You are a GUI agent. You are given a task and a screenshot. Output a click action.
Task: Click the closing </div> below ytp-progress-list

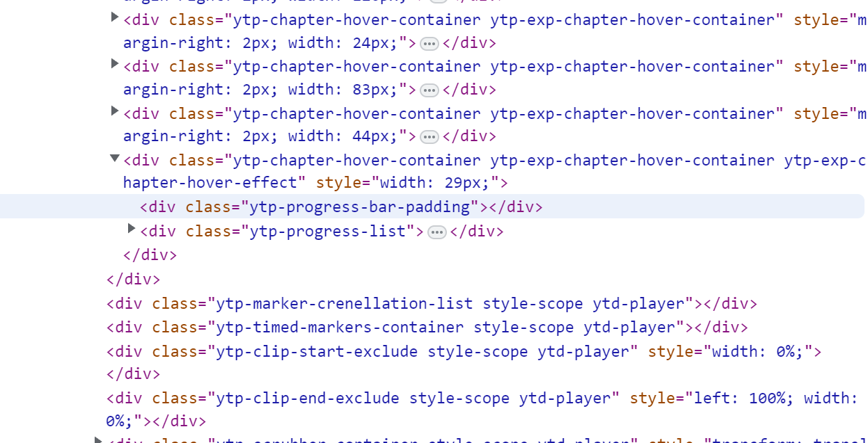pos(150,255)
